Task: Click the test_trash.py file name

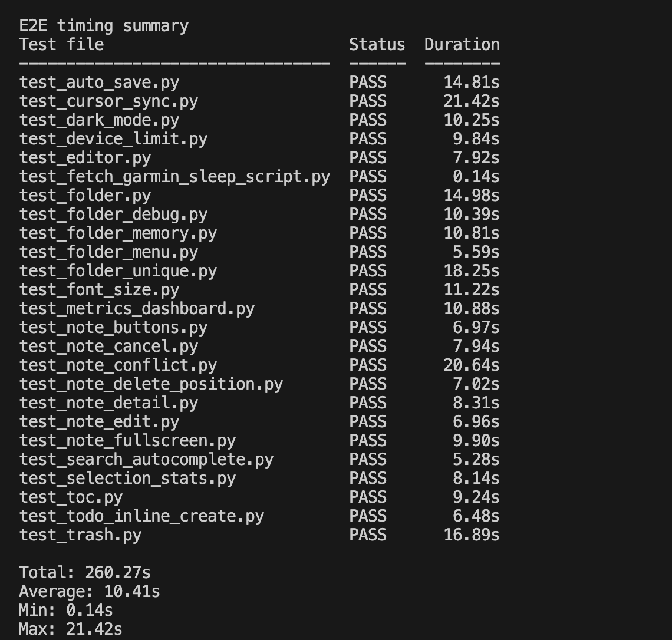Action: (80, 535)
